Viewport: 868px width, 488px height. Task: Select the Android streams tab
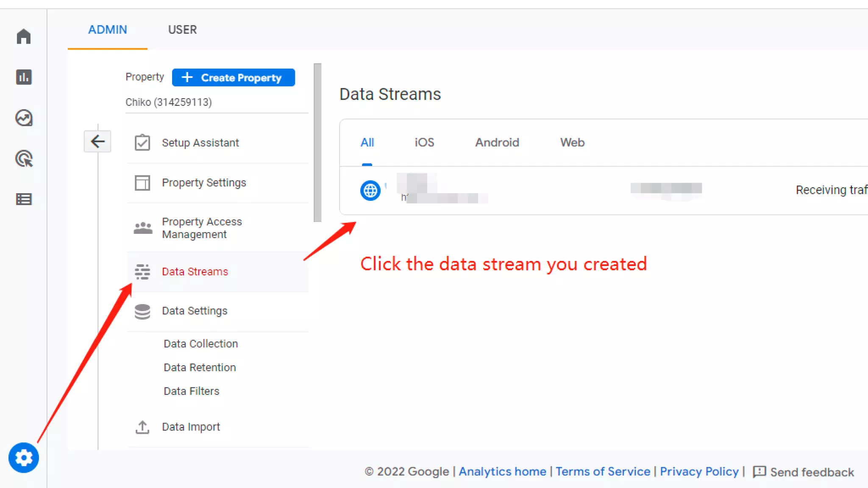[497, 142]
